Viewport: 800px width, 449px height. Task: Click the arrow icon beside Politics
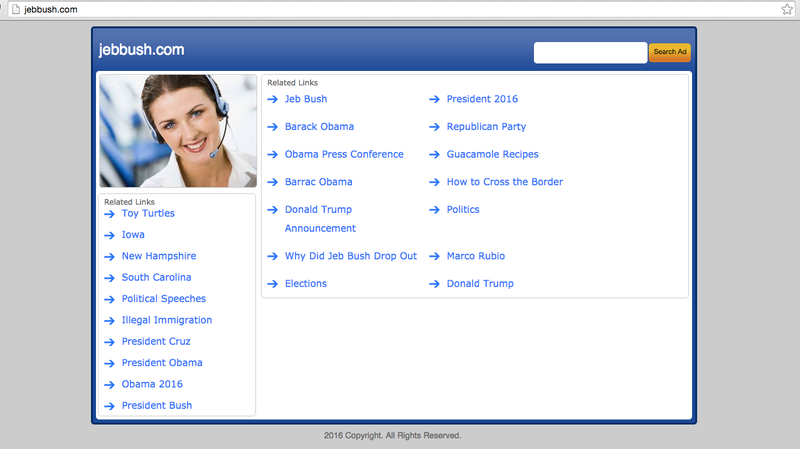point(434,210)
